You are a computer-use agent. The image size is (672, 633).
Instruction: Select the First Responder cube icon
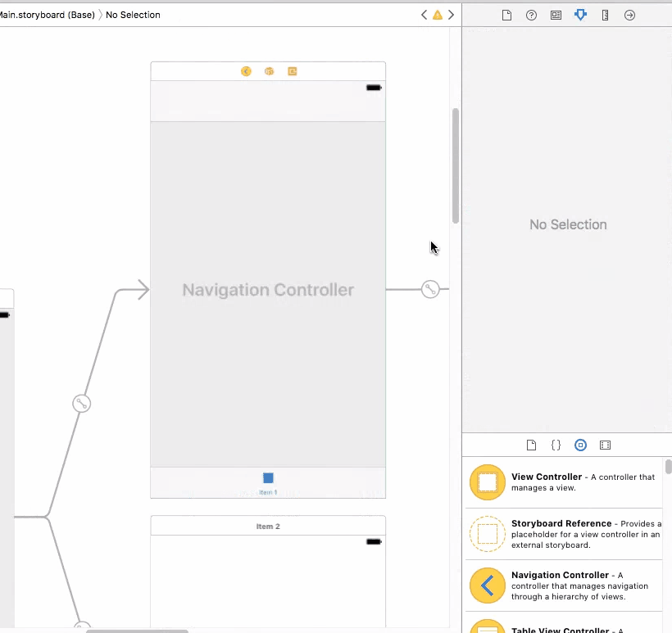coord(269,71)
